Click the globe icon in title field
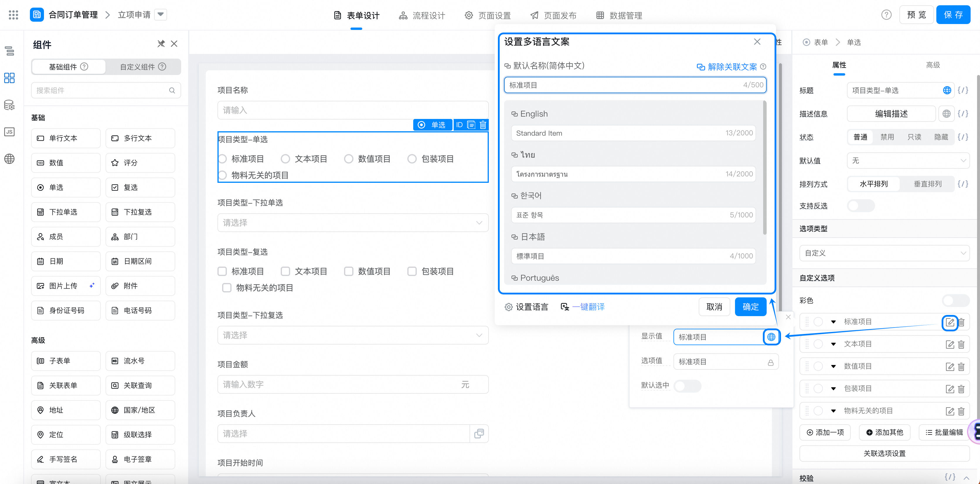This screenshot has height=484, width=980. point(947,91)
